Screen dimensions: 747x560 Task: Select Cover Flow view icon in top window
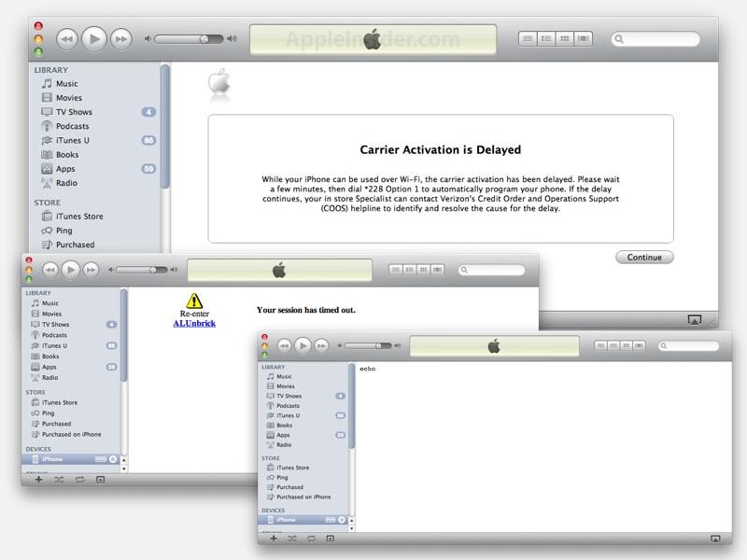pyautogui.click(x=583, y=38)
